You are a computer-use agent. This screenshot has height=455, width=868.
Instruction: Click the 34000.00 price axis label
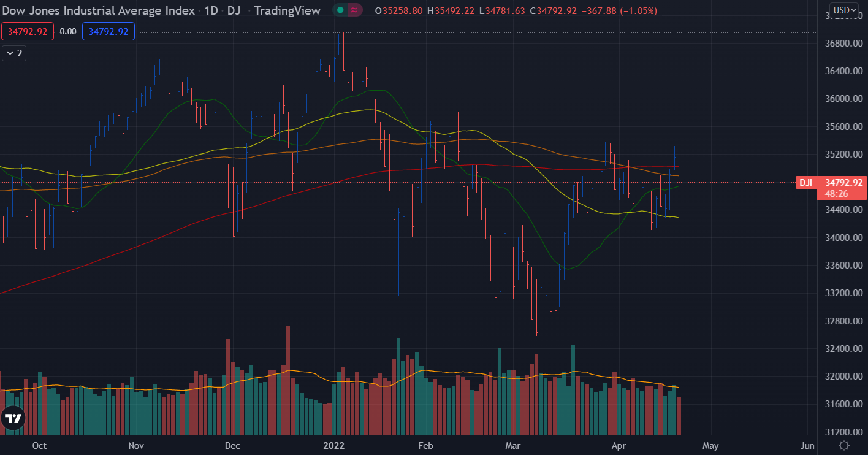pyautogui.click(x=843, y=238)
